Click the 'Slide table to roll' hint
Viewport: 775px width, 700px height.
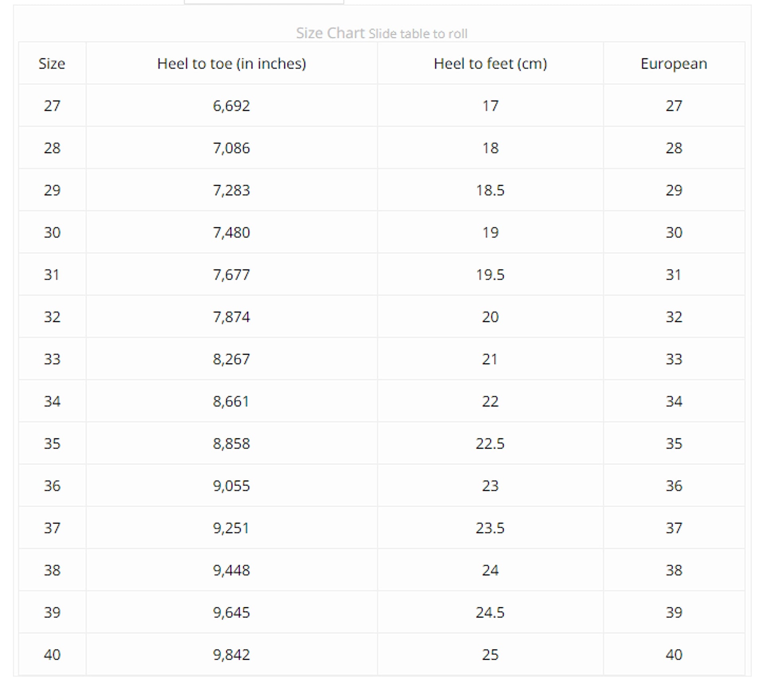pos(418,34)
